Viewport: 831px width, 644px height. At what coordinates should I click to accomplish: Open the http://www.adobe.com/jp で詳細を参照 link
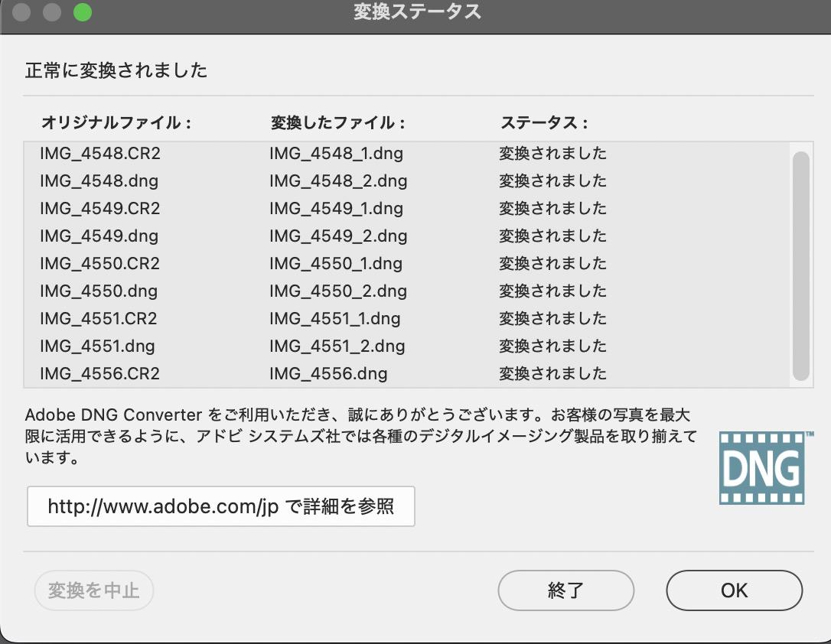click(221, 506)
